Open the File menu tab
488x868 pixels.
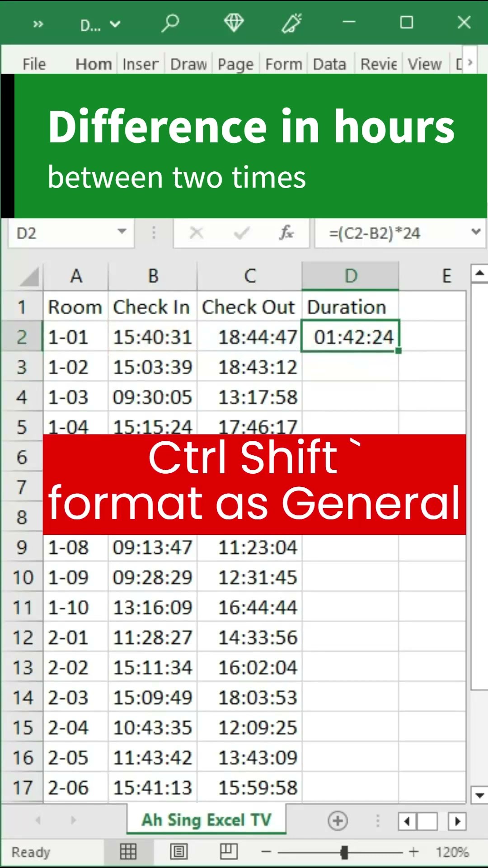pyautogui.click(x=34, y=64)
